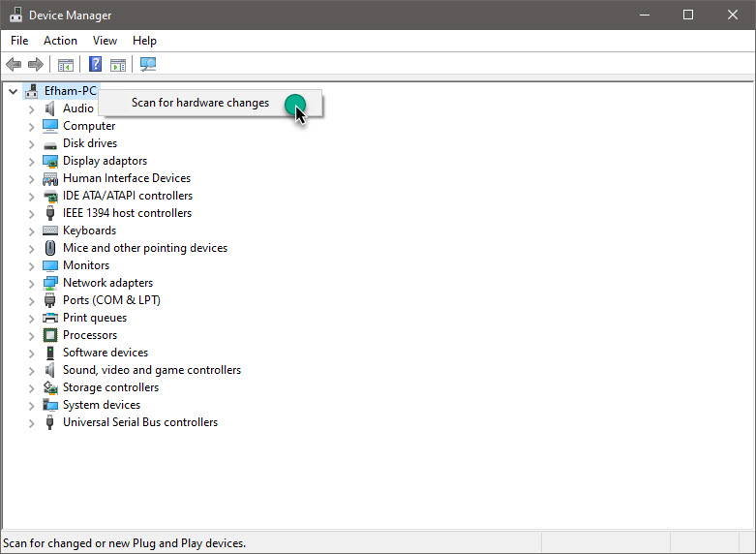The height and width of the screenshot is (554, 756).
Task: Open the Help menu
Action: point(144,41)
